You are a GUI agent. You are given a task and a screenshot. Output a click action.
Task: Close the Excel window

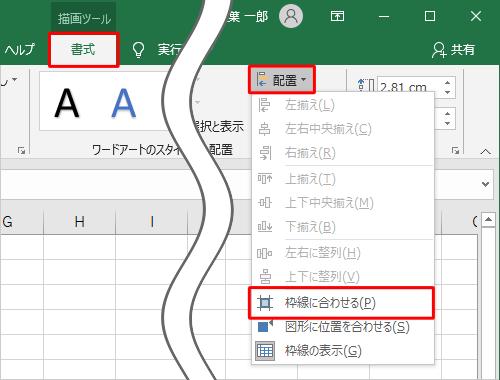476,16
